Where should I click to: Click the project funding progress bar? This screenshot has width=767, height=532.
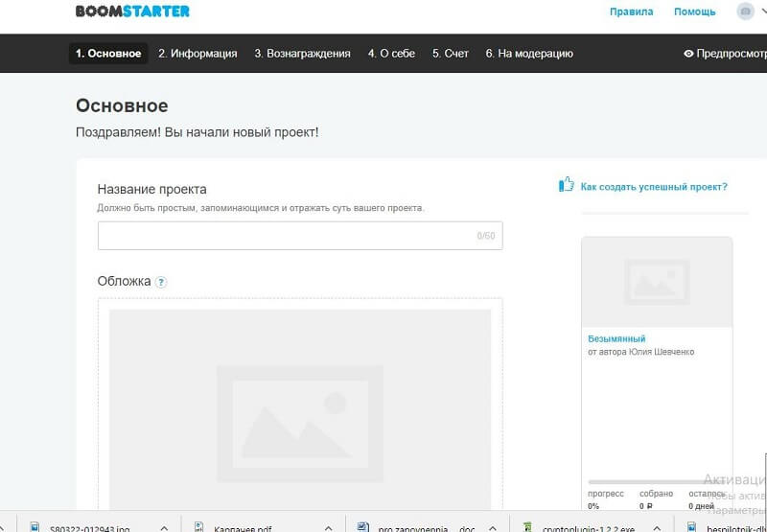[657, 481]
